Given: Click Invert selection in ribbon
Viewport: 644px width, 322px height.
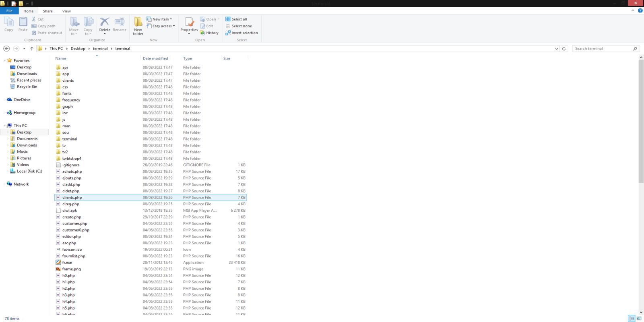Looking at the screenshot, I should point(244,33).
